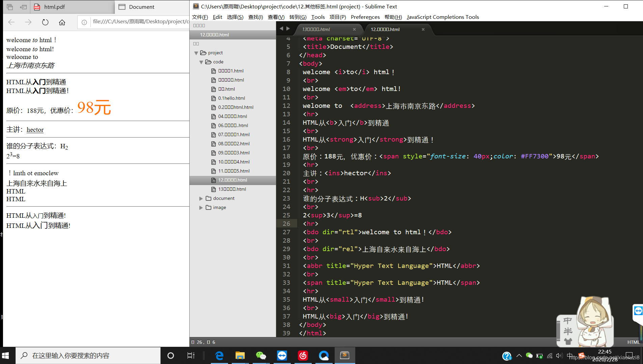Viewport: 643px width, 364px height.
Task: Check battery status in the tray
Action: [539, 356]
